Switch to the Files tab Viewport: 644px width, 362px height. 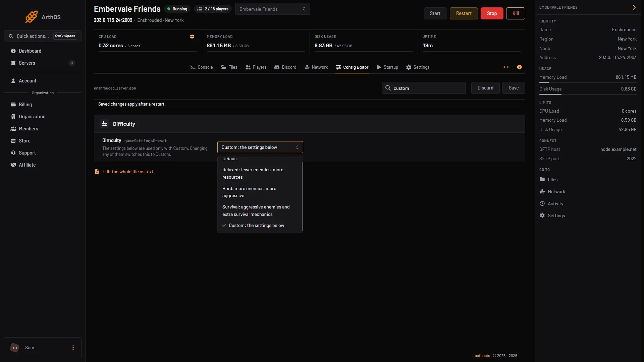229,67
